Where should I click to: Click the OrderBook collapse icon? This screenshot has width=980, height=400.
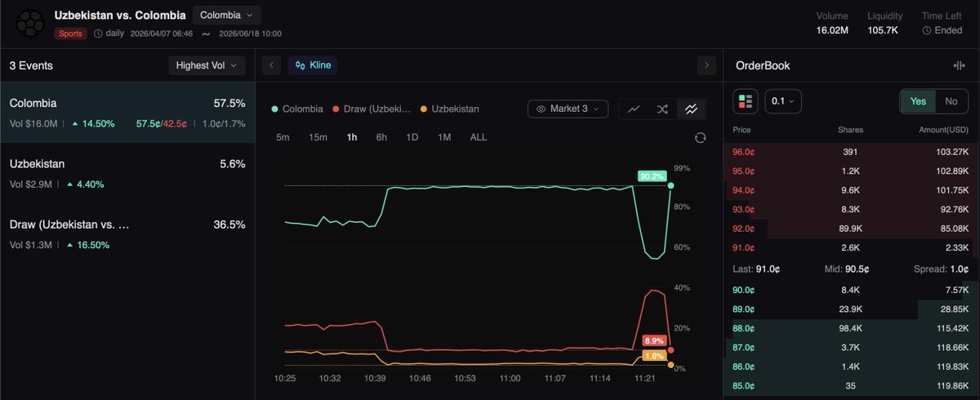(x=959, y=65)
